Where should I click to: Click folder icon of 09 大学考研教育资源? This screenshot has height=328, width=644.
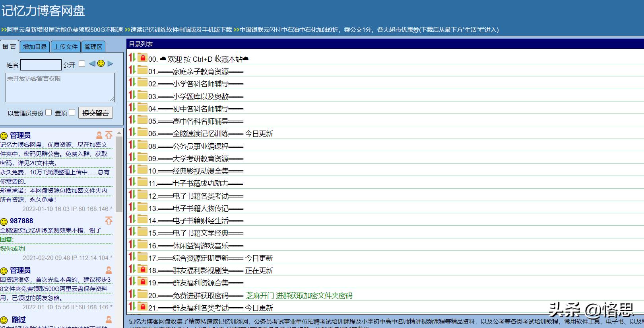coord(142,157)
